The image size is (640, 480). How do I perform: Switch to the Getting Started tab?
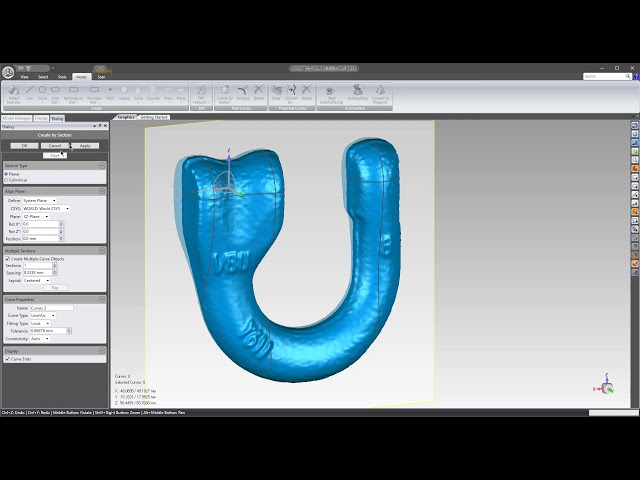[154, 117]
